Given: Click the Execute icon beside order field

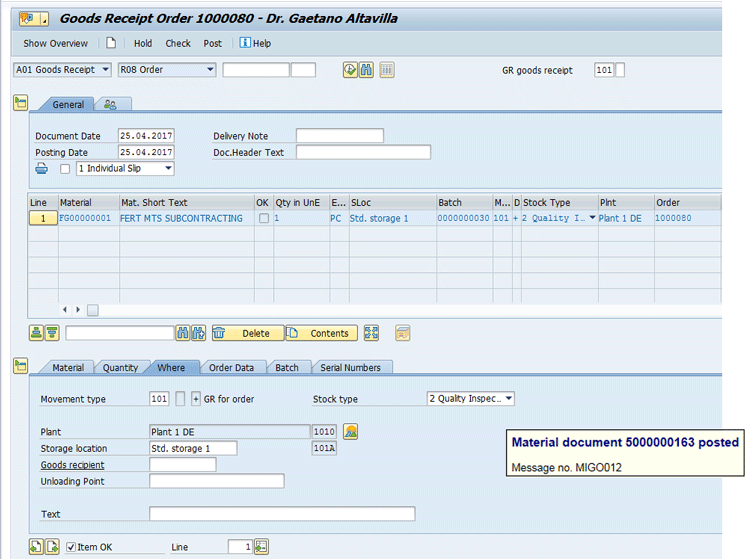Looking at the screenshot, I should point(350,70).
